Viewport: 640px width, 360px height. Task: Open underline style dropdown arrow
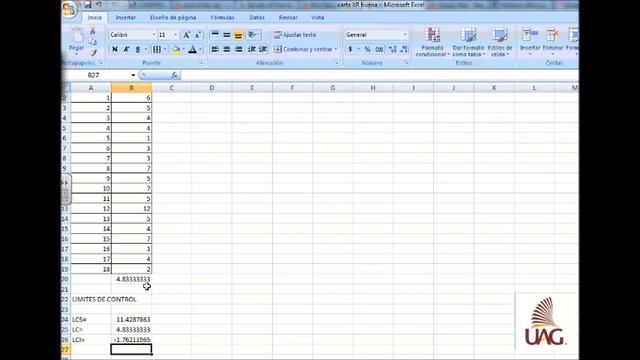145,49
